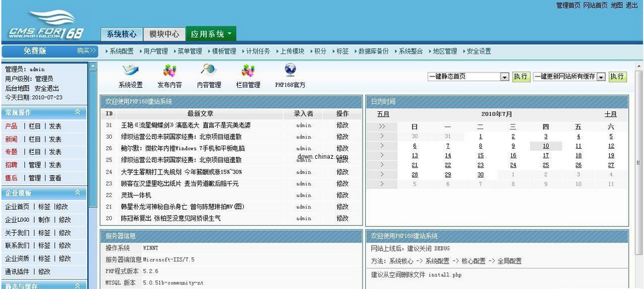Click 修改 for article ID 22
Viewport: 644px width, 289px height.
(342, 195)
